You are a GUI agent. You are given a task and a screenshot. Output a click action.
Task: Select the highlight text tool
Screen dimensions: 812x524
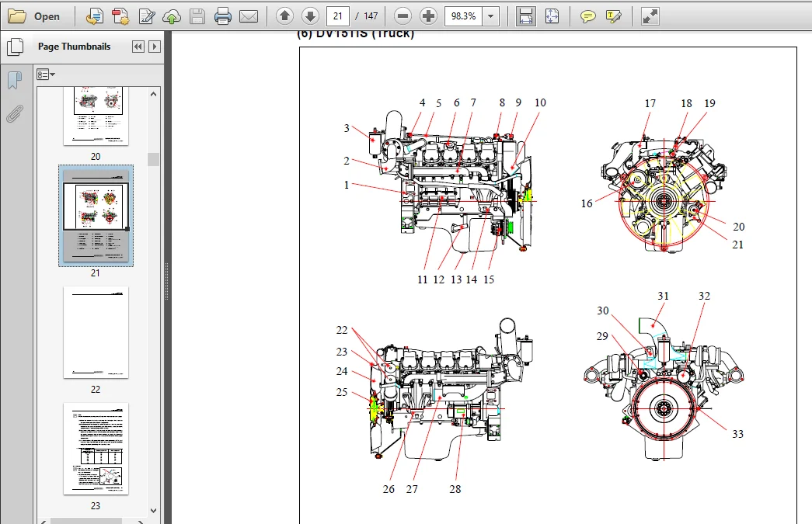(613, 16)
